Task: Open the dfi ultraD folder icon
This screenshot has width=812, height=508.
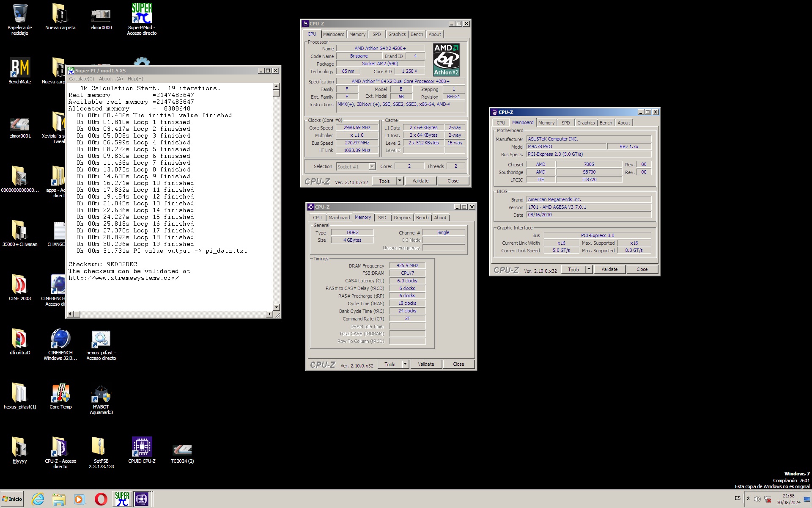Action: coord(20,342)
